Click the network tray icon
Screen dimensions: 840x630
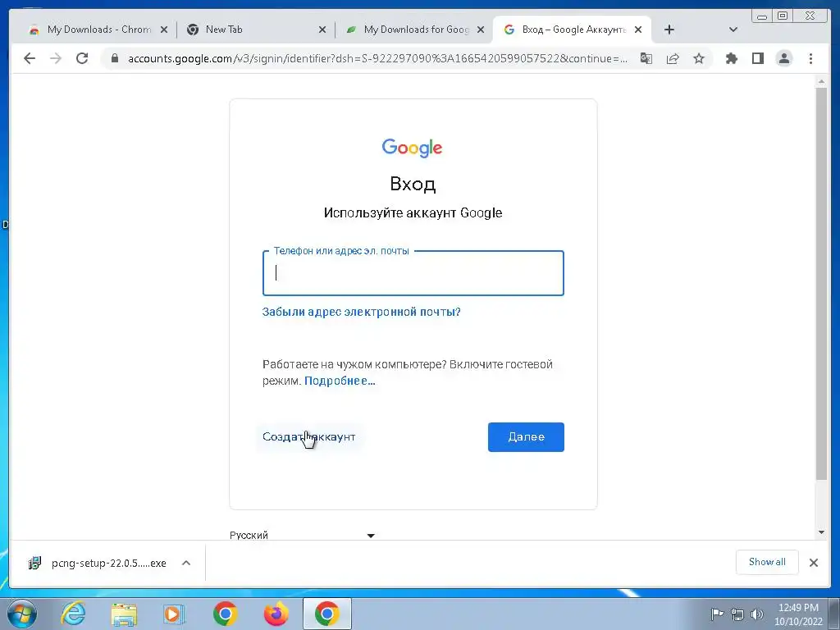click(737, 614)
